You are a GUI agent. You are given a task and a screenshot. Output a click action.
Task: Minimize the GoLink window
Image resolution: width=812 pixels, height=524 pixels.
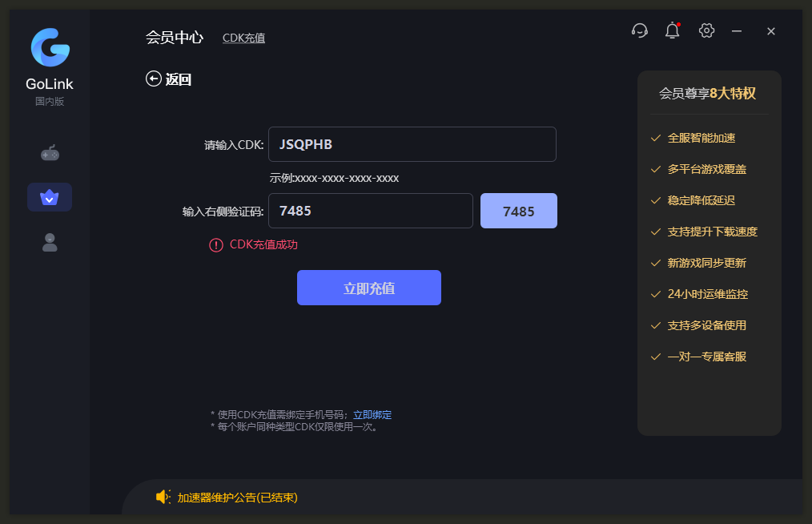point(737,31)
